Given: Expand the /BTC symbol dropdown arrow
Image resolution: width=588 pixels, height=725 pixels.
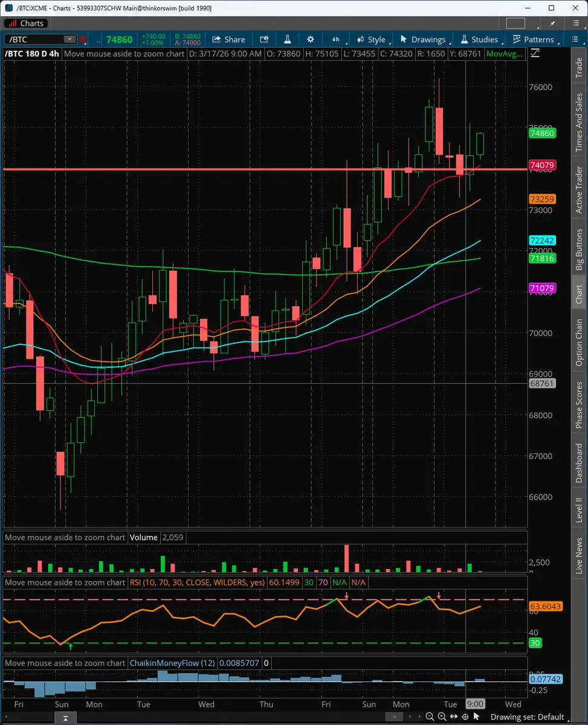Looking at the screenshot, I should pyautogui.click(x=71, y=39).
